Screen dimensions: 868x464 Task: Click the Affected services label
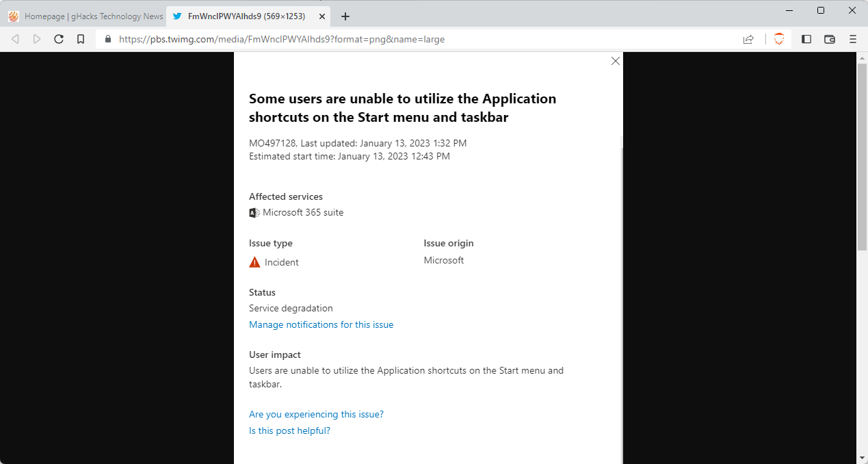click(286, 196)
